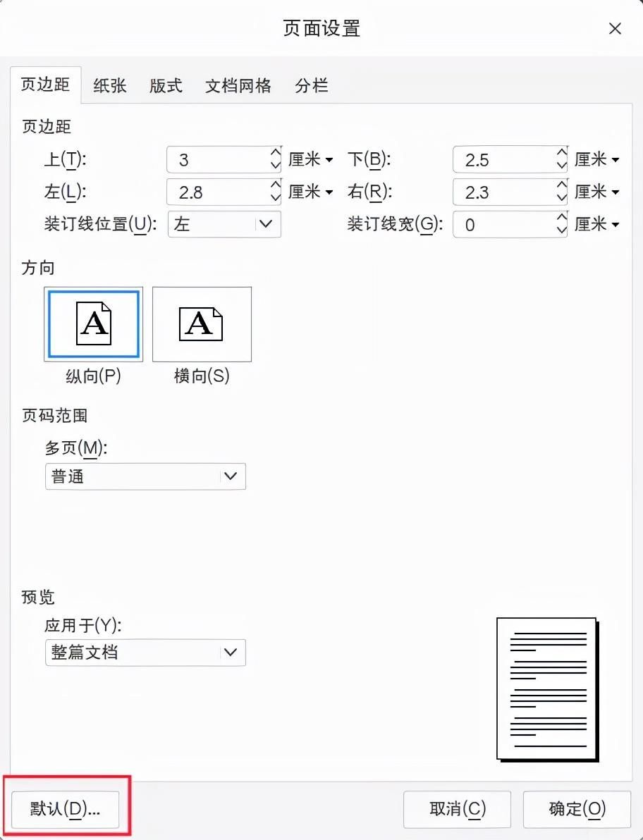
Task: Switch to the 文档网格 tab
Action: point(238,86)
